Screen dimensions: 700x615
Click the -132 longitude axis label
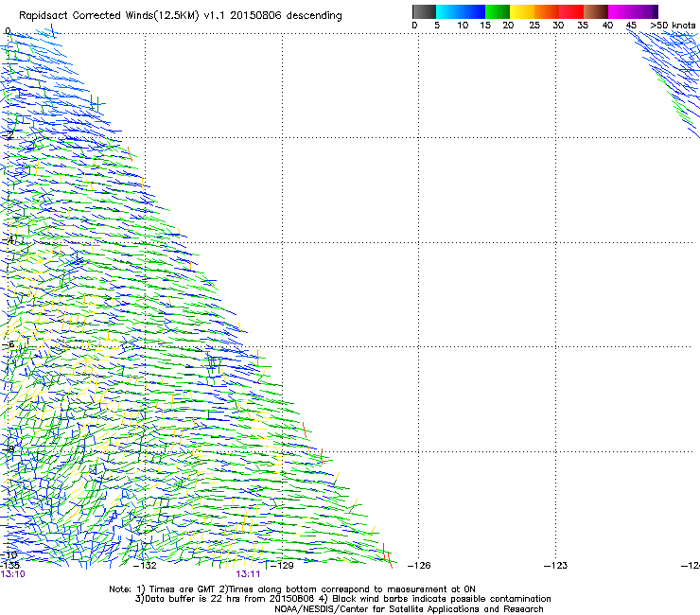pos(145,566)
